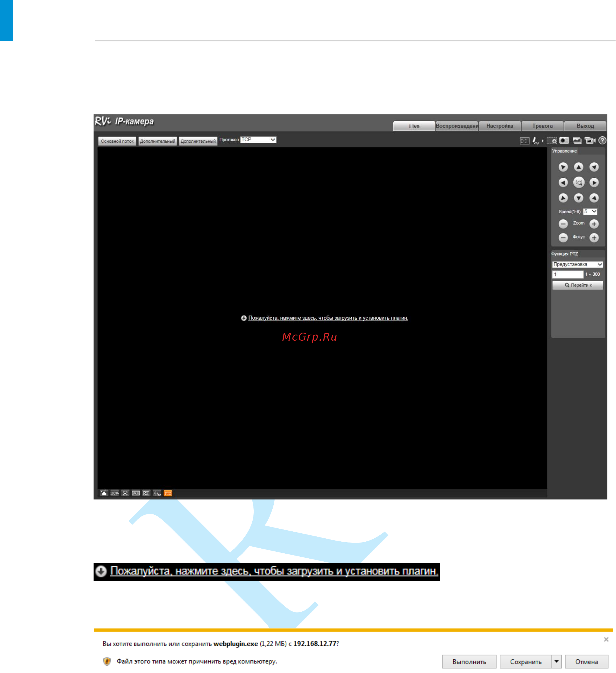616x673 pixels.
Task: Move PTZ camera down-left diagonally
Action: pos(563,198)
